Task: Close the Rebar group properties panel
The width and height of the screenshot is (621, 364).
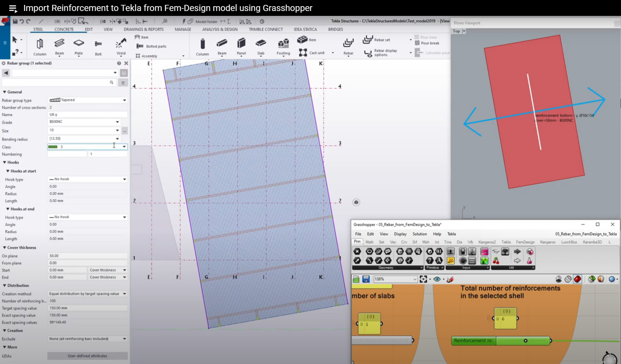Action: click(x=126, y=63)
